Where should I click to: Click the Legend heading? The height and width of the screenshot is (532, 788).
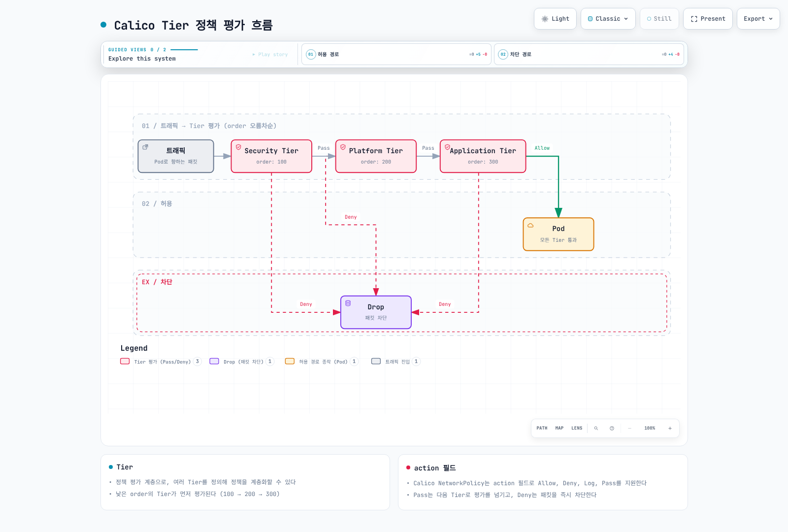(x=134, y=348)
